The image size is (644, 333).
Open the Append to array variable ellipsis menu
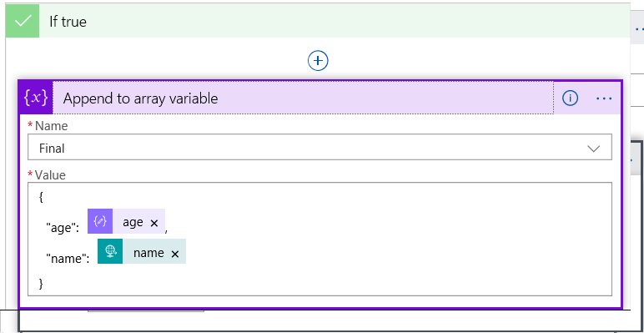[604, 98]
